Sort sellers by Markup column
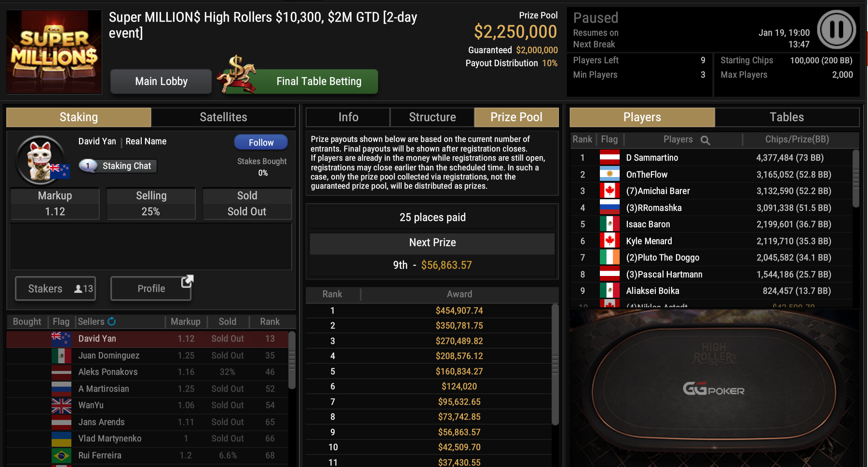The width and height of the screenshot is (868, 467). click(x=186, y=322)
